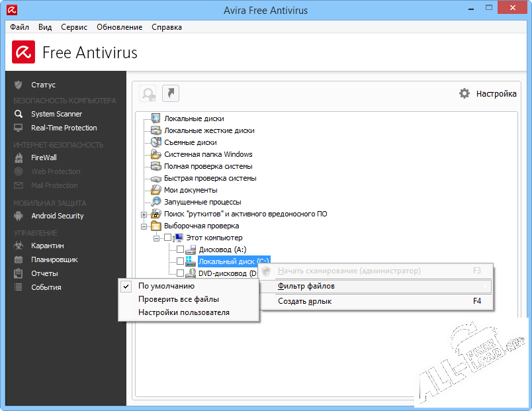Select Полная проверка системы scan profile
Screen dimensions: 532x411
click(208, 166)
